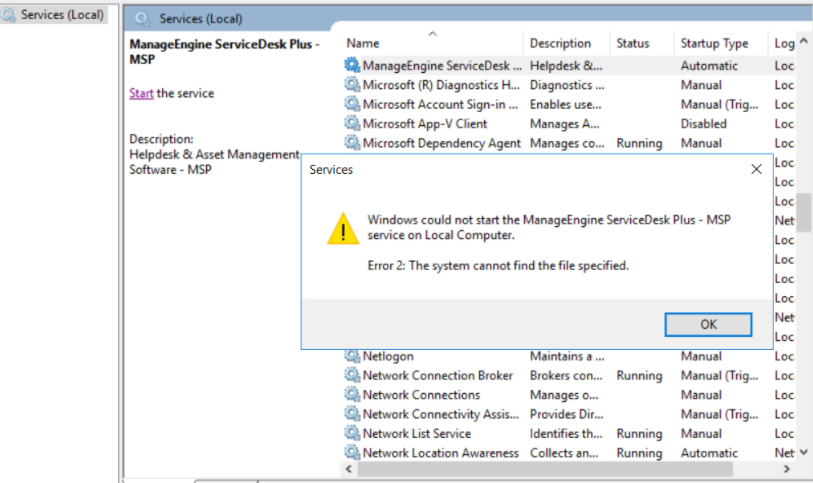Screen dimensions: 813x483
Task: Select the Network List Service row
Action: tap(569, 433)
